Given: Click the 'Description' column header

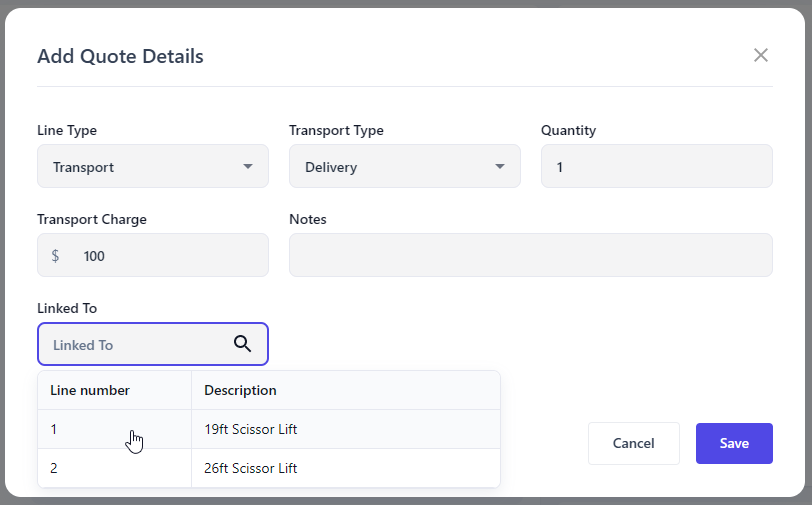Looking at the screenshot, I should pyautogui.click(x=240, y=390).
